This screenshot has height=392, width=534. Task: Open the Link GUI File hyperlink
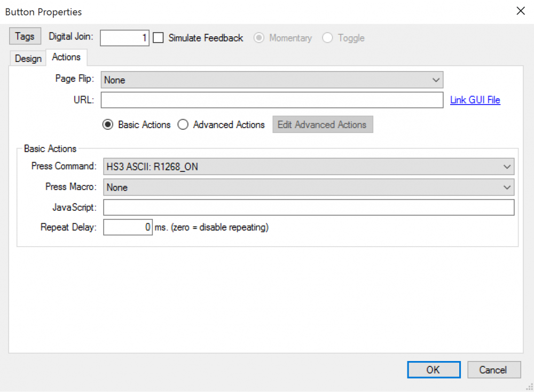coord(475,100)
